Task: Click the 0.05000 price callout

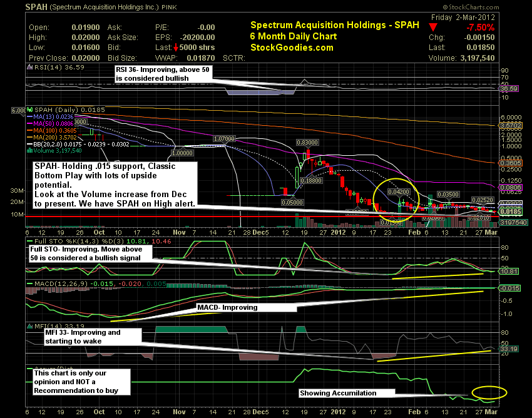Action: click(x=292, y=203)
